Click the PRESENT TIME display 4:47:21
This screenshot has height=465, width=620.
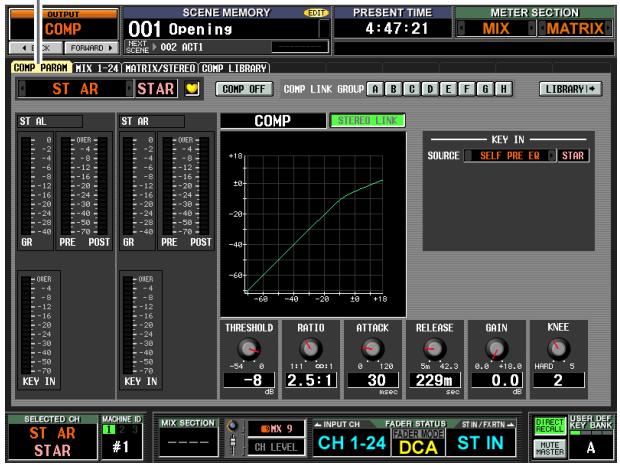396,28
